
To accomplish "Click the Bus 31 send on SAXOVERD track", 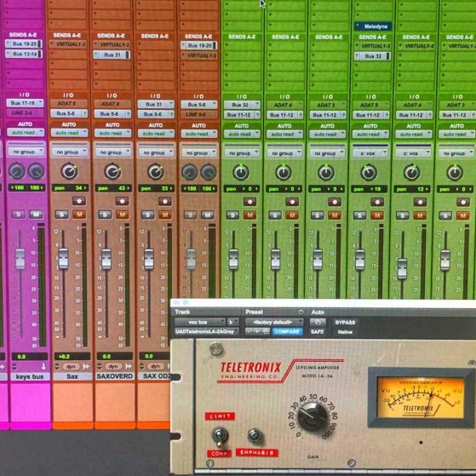I will pos(112,55).
